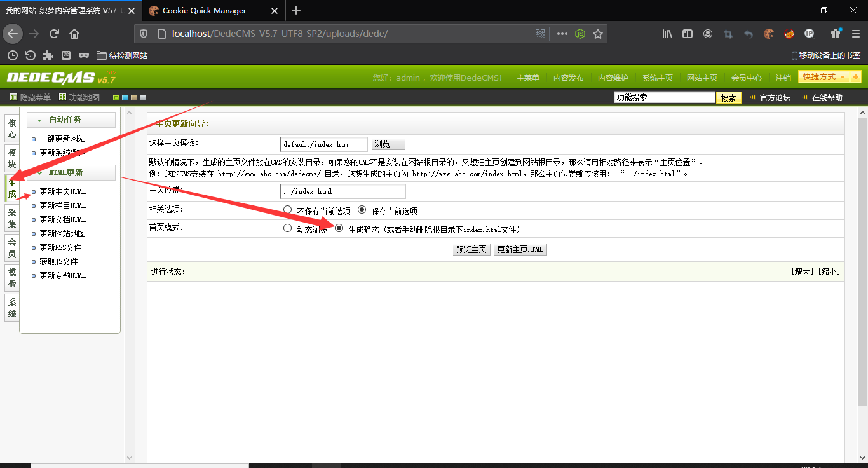Switch to the 会员 side tab
The image size is (868, 468).
point(12,248)
